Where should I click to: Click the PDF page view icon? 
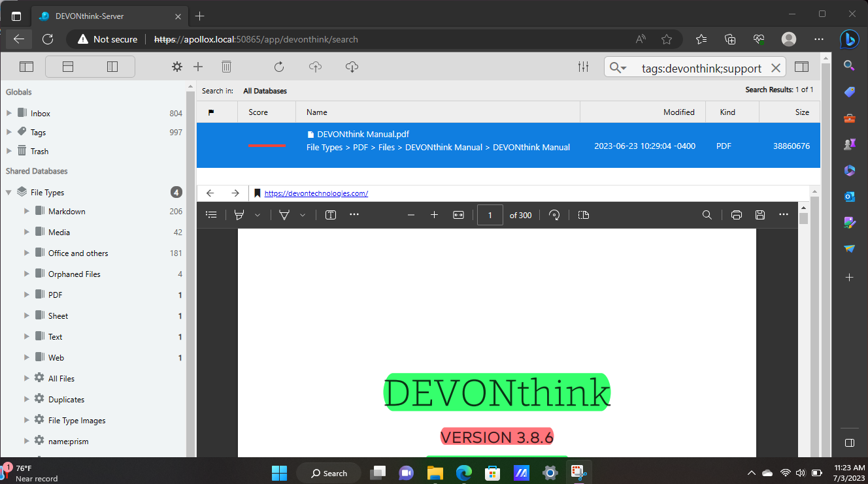584,215
